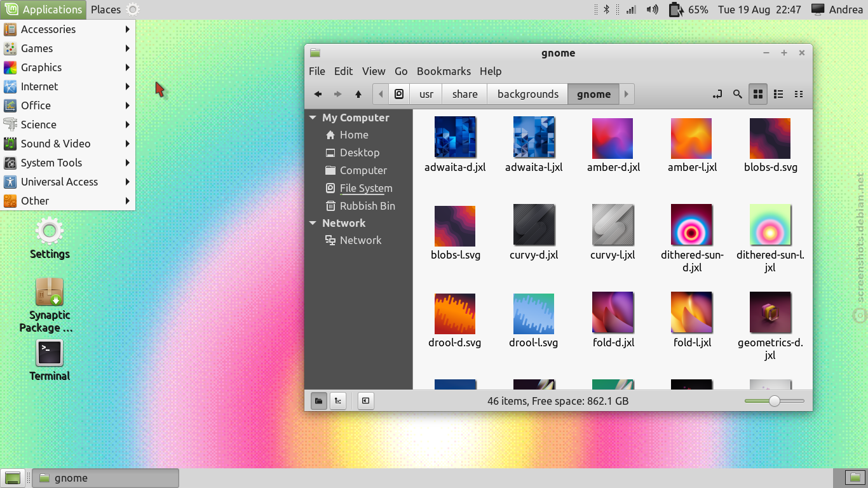This screenshot has height=488, width=868.
Task: Expand the System Tools submenu
Action: (68, 163)
